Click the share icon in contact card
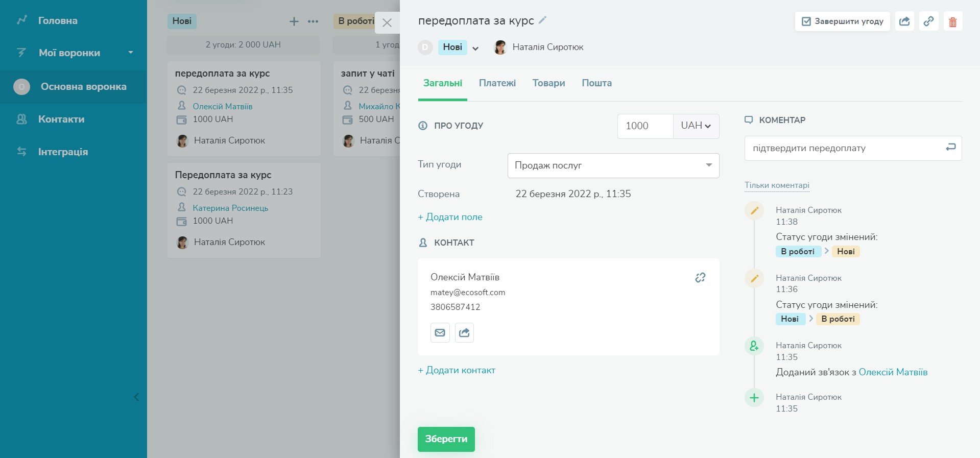The image size is (980, 458). [x=464, y=333]
